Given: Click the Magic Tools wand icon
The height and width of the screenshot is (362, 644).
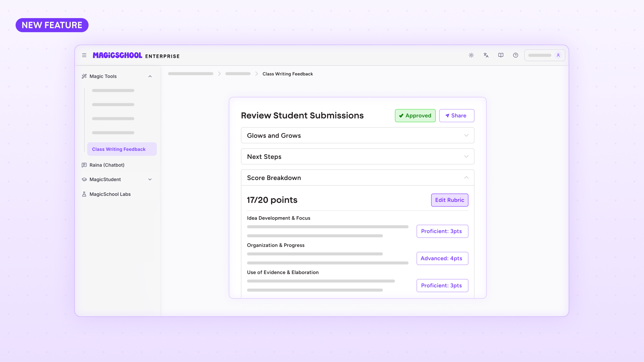Looking at the screenshot, I should point(84,76).
